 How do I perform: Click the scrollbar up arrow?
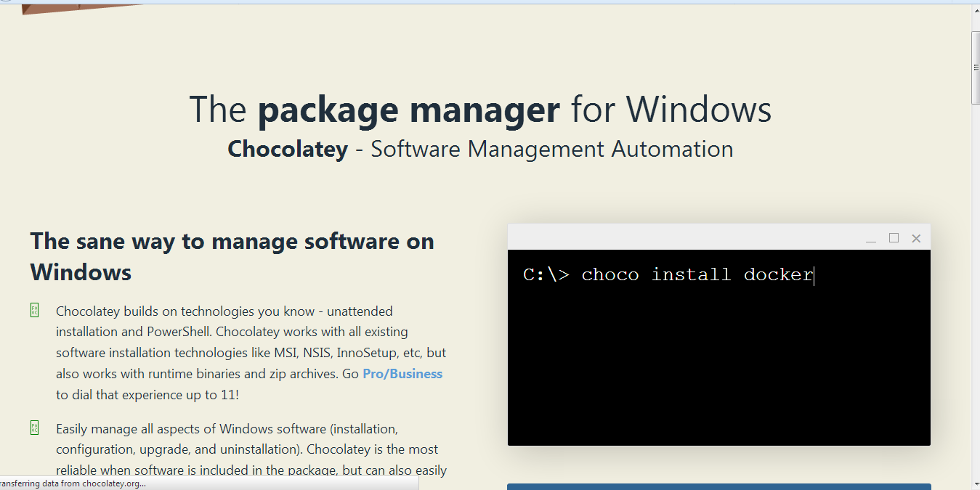point(976,11)
